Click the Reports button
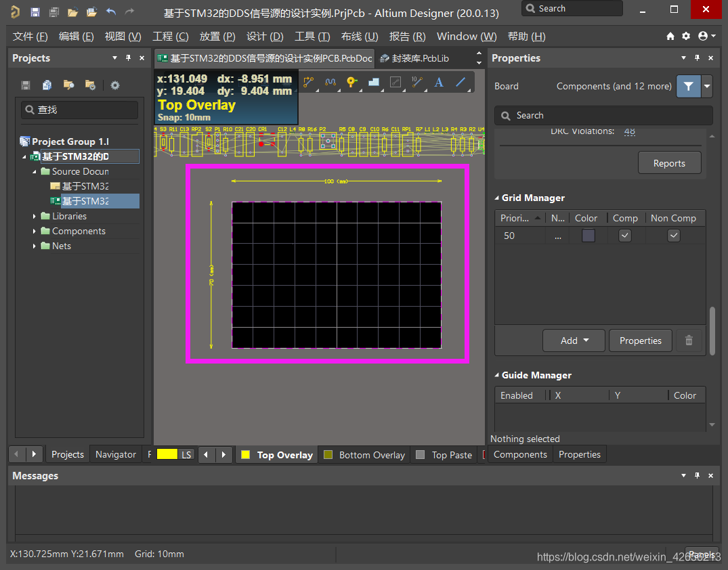Image resolution: width=728 pixels, height=570 pixels. (669, 163)
